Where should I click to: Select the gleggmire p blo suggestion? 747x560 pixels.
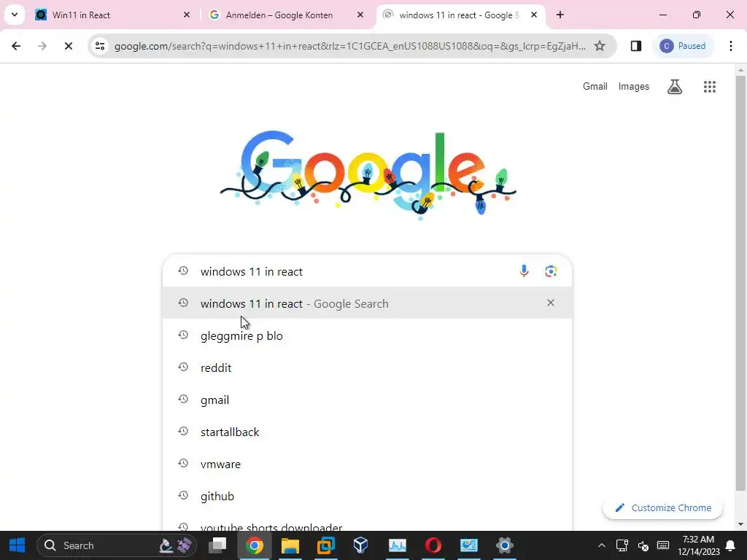367,335
